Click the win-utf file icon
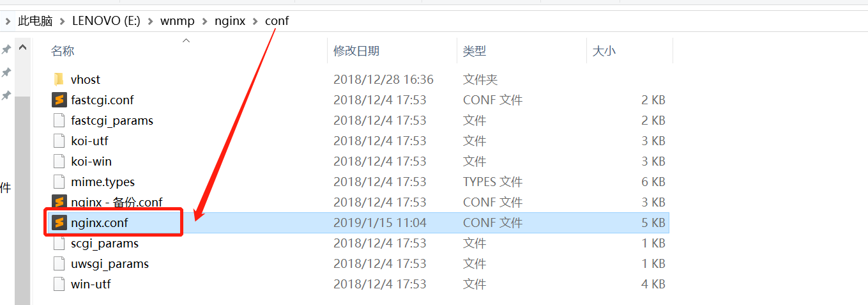 point(59,284)
